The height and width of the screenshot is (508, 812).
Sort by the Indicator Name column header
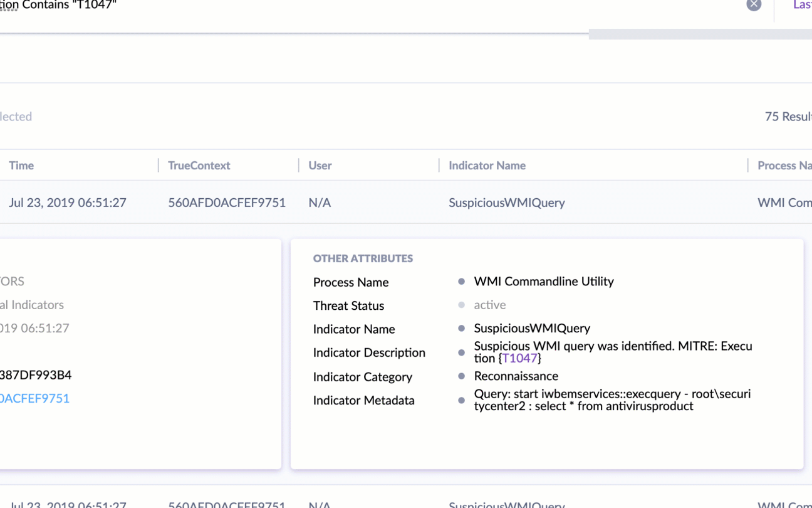pyautogui.click(x=487, y=166)
